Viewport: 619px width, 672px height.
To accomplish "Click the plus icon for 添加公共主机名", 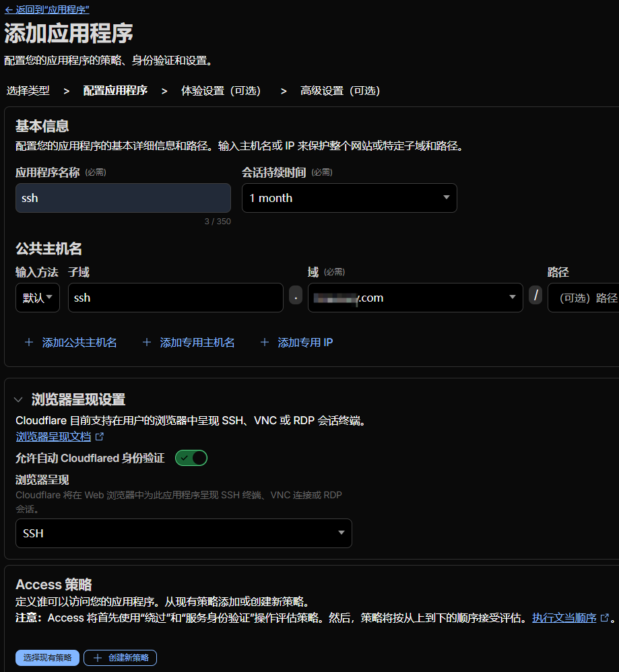I will 29,342.
